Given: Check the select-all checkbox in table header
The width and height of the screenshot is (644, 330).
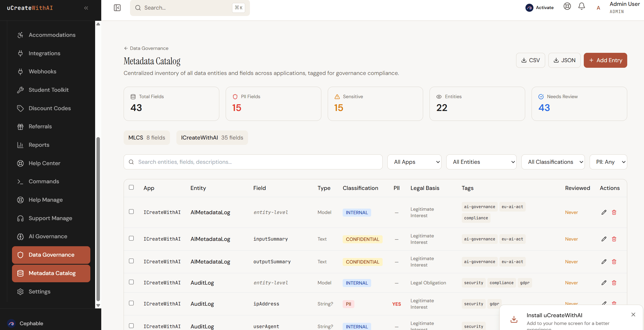Looking at the screenshot, I should [131, 187].
